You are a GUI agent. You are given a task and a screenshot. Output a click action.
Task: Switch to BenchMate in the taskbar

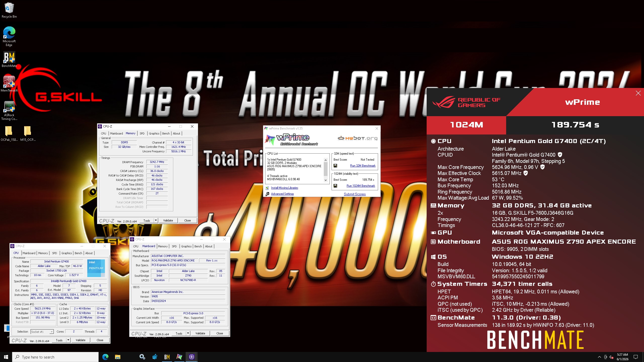[167, 357]
